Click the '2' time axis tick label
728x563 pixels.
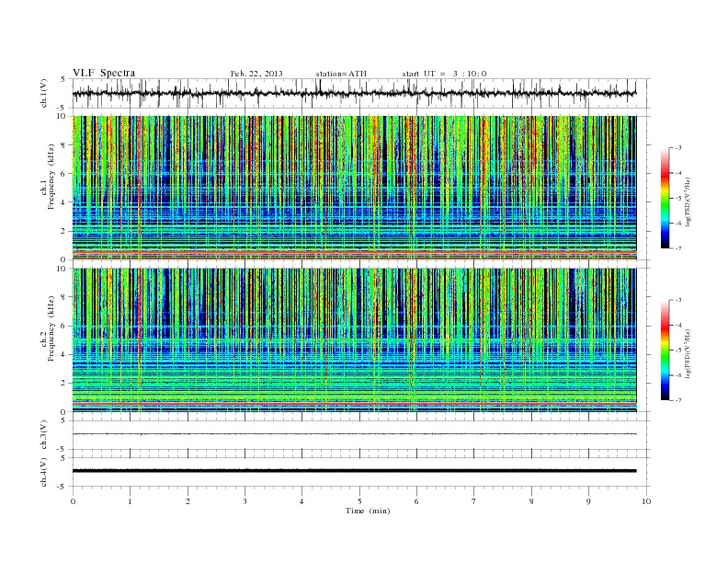188,501
